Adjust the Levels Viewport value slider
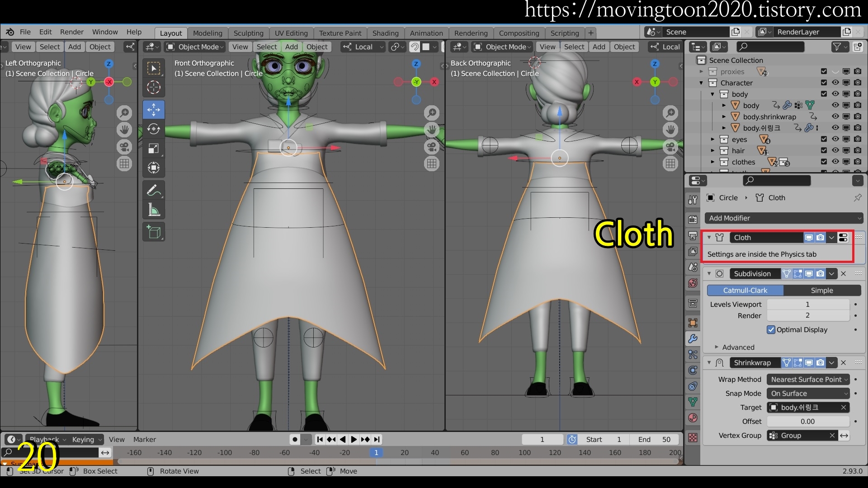This screenshot has width=868, height=488. (808, 305)
